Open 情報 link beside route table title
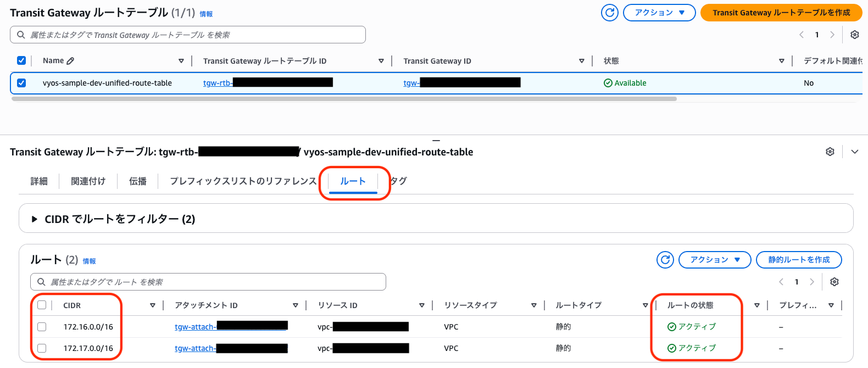Viewport: 868px width, 368px height. pyautogui.click(x=206, y=14)
